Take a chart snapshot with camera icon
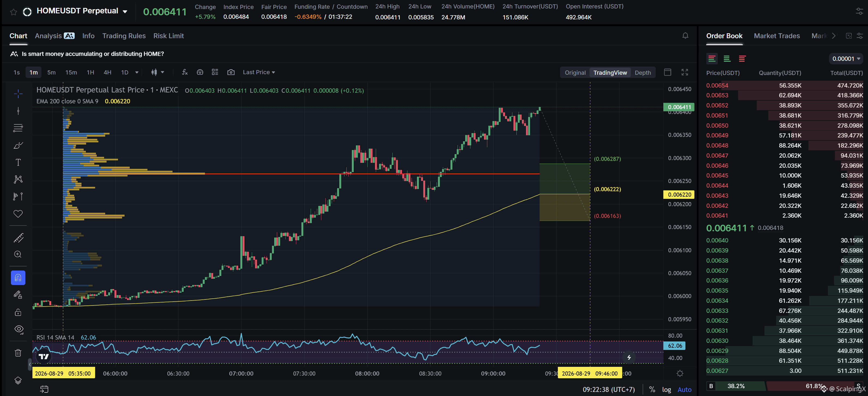Viewport: 868px width, 396px height. point(231,72)
